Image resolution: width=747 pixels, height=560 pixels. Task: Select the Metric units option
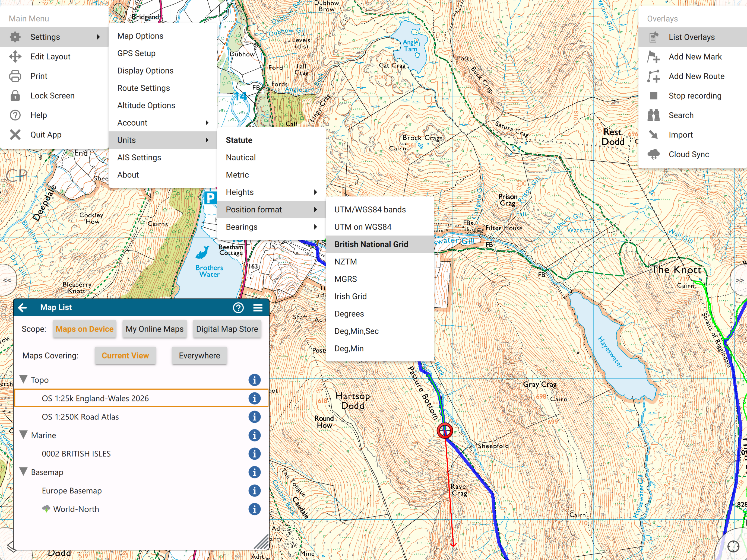pyautogui.click(x=238, y=175)
